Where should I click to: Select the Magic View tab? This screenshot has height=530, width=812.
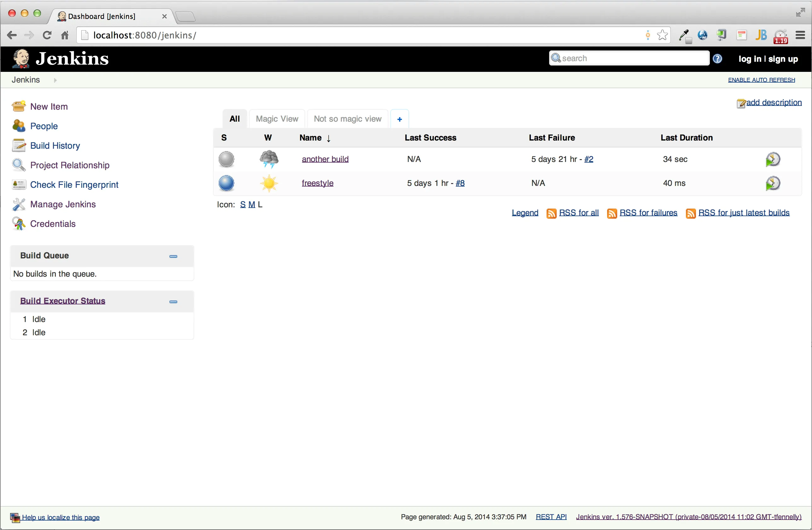tap(276, 119)
